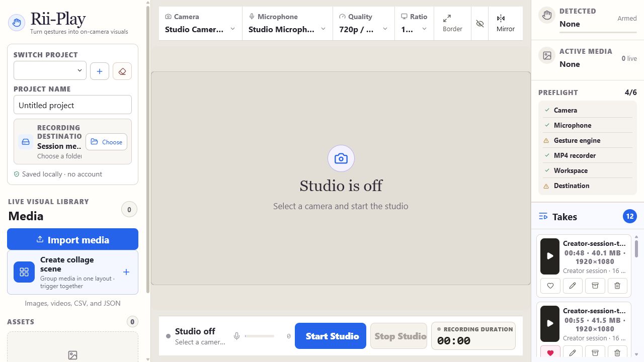Click 'Saved locally · no account' status
The image size is (644, 362).
58,174
